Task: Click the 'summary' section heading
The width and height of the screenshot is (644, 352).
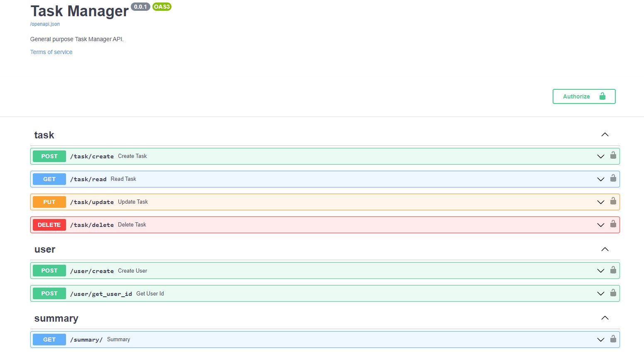Action: pyautogui.click(x=56, y=318)
